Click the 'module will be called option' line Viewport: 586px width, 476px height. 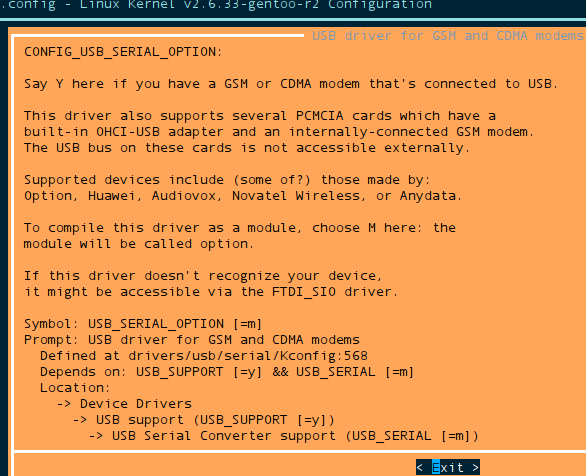coord(139,244)
